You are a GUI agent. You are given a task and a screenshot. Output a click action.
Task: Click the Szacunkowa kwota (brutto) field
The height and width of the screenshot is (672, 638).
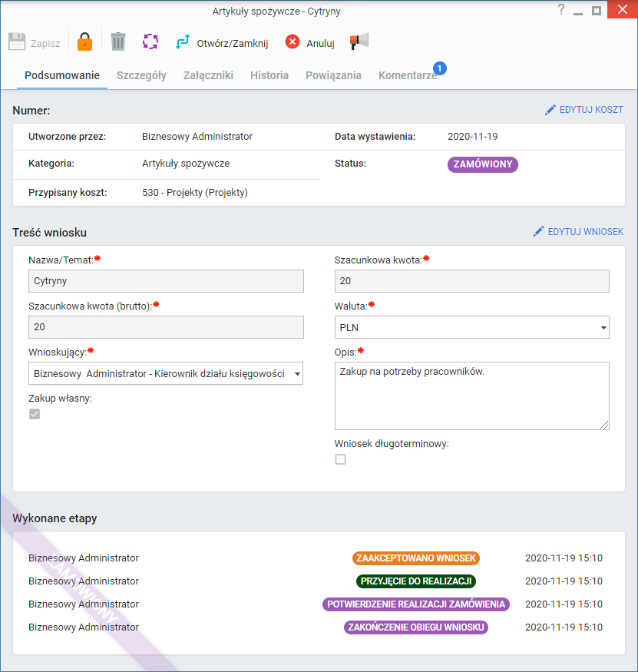pos(167,327)
